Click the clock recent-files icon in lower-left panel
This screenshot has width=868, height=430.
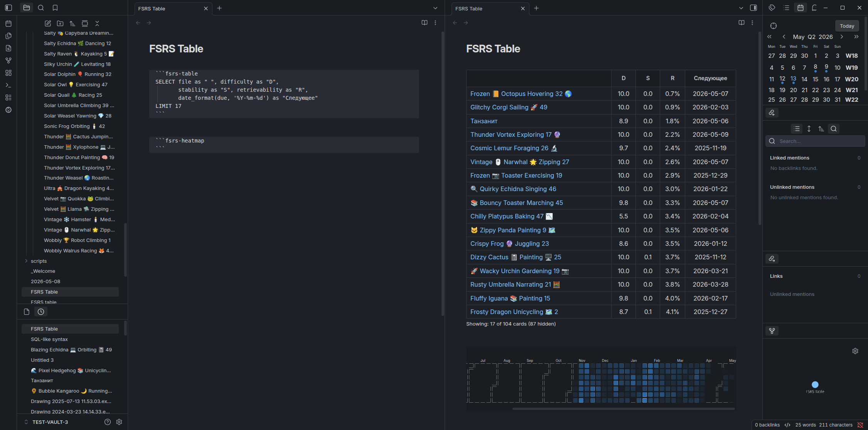(x=41, y=312)
